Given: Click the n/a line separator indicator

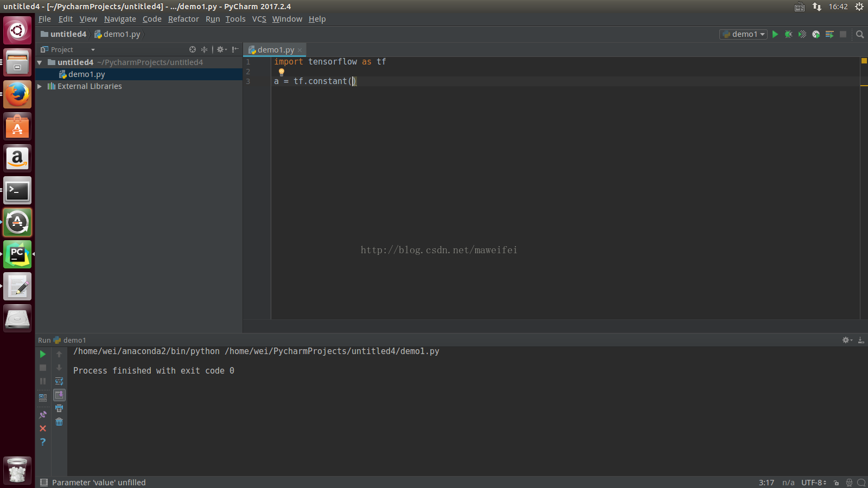Looking at the screenshot, I should pyautogui.click(x=788, y=483).
